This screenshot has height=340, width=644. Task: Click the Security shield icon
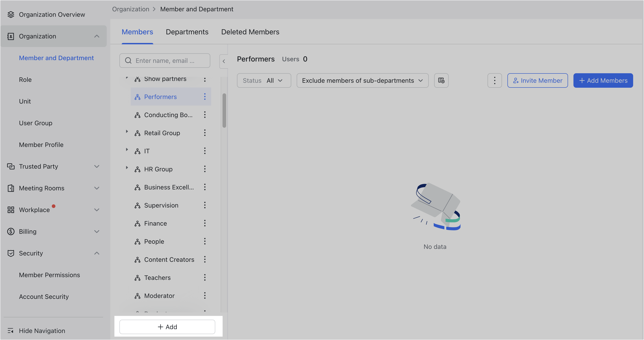click(11, 253)
